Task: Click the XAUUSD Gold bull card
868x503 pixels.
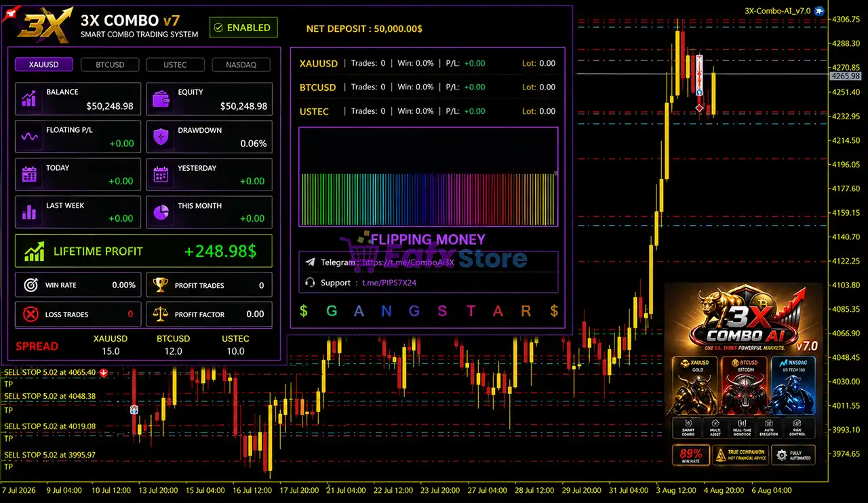Action: click(x=694, y=386)
